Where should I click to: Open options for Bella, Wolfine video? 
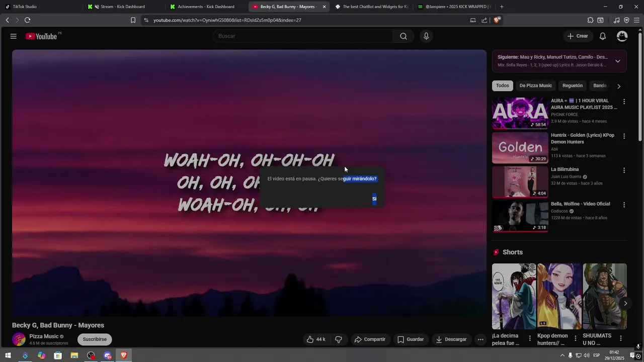(624, 205)
